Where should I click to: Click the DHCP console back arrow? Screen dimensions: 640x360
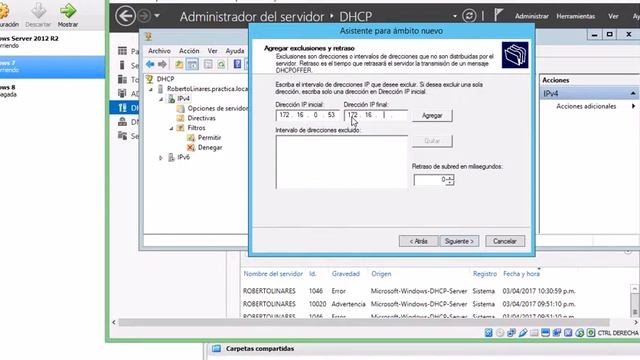tap(150, 64)
